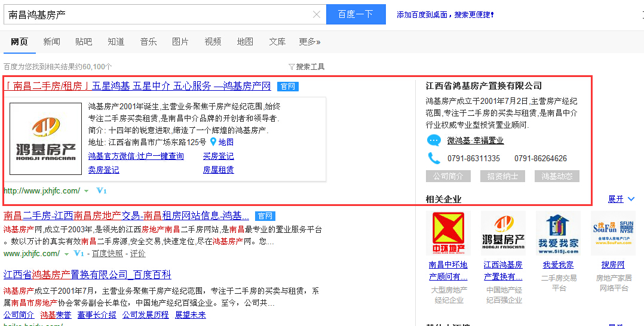Open the 微鸿基·幸福置业 link
644x326 pixels.
(475, 141)
